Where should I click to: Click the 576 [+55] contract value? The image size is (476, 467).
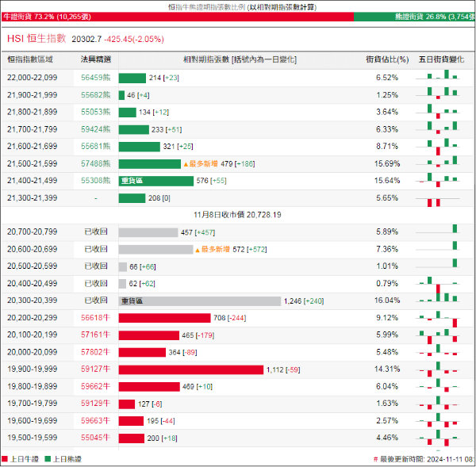(x=211, y=181)
